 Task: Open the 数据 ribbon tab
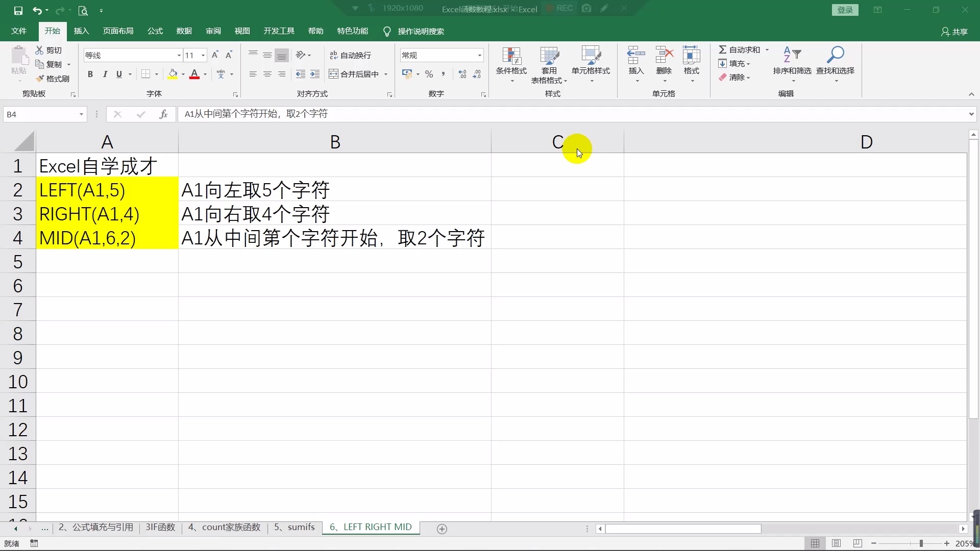[184, 31]
